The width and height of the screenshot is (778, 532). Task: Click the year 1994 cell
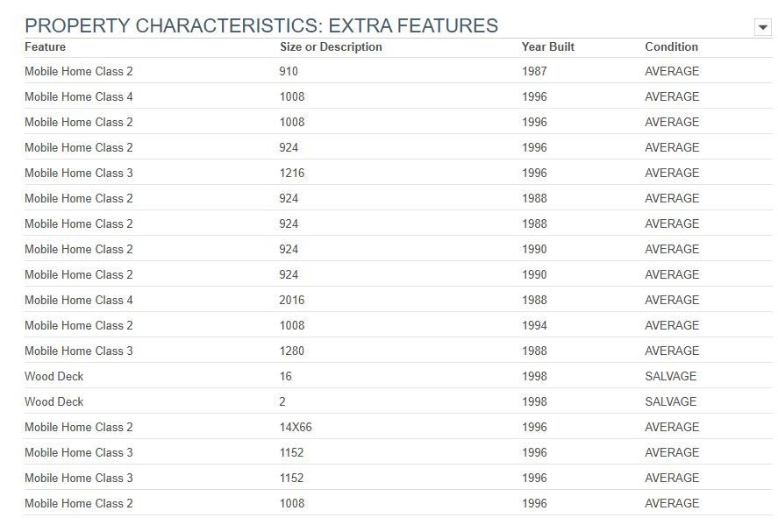(534, 325)
